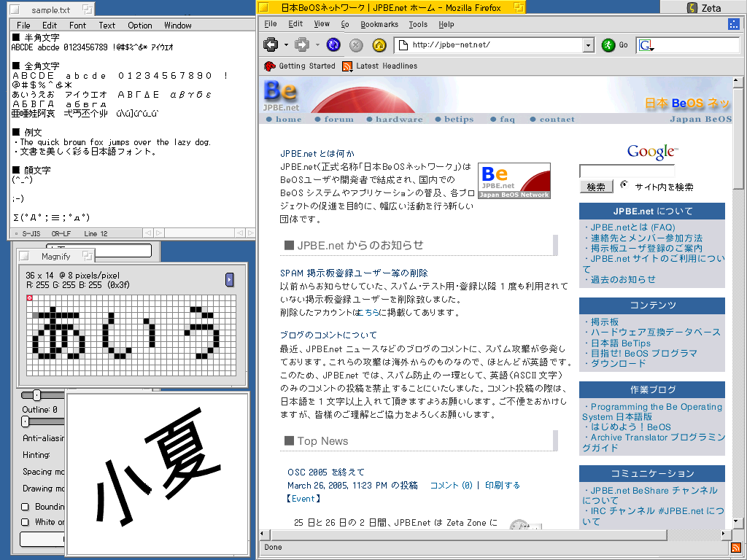
Task: Open the 'SPAM 掲示板登録ユーザー等の削除' article link
Action: point(354,273)
